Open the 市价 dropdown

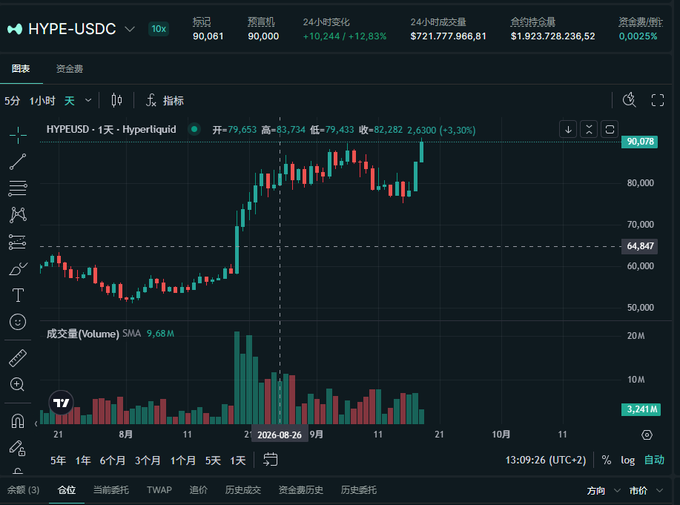click(646, 491)
